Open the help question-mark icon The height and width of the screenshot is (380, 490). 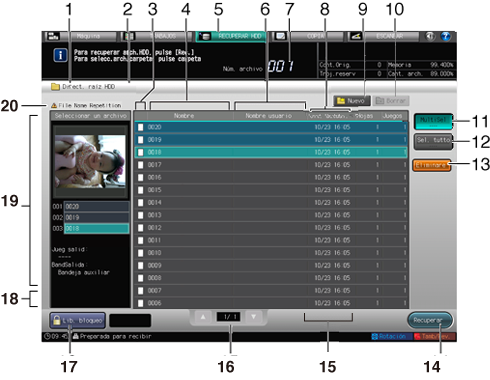click(x=446, y=36)
